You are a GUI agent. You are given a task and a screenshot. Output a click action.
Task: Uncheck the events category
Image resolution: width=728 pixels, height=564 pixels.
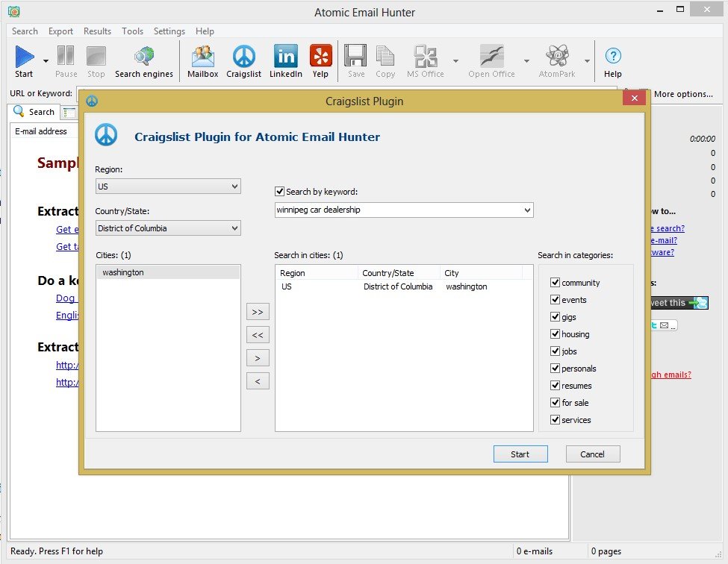[x=555, y=299]
